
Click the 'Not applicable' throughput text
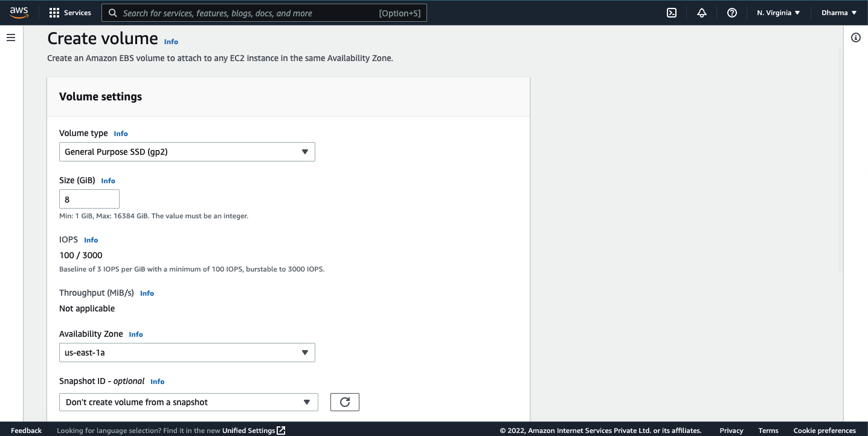(87, 308)
